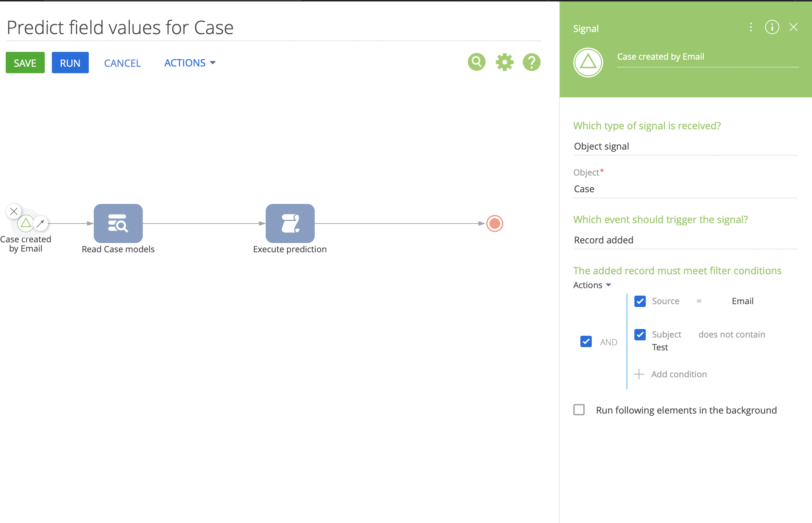Viewport: 812px width, 523px height.
Task: Delete start signal with X icon
Action: pos(14,211)
